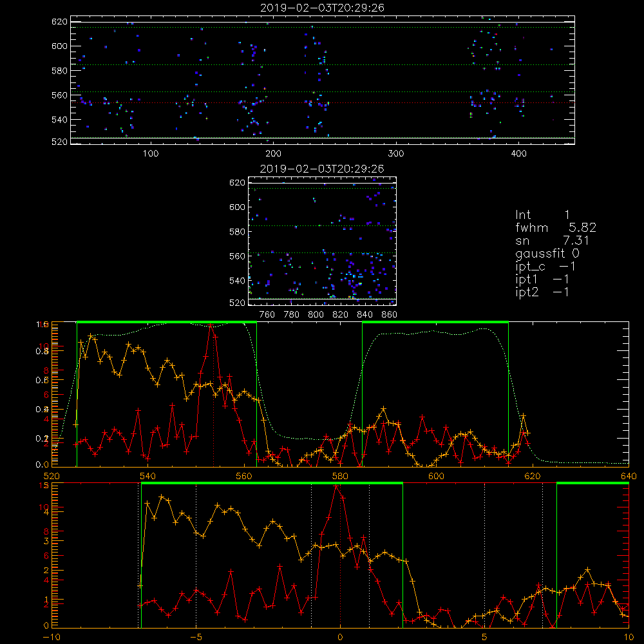Click the -5 tick label on bottom plot

pyautogui.click(x=196, y=637)
